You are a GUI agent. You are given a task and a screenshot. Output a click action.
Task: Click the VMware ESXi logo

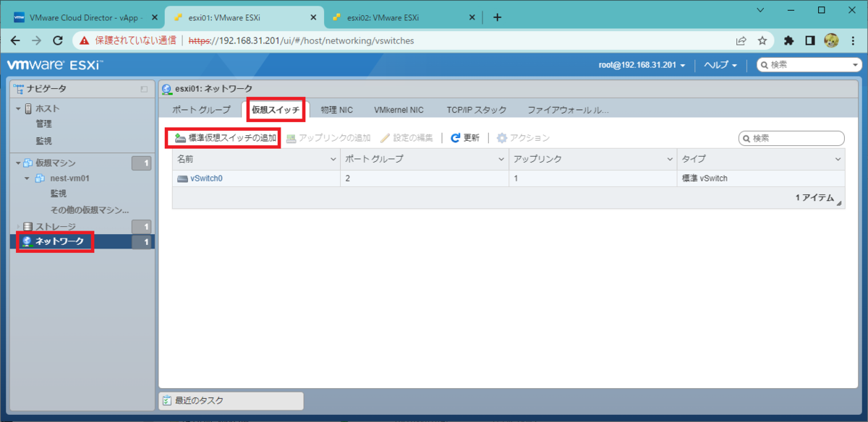click(55, 65)
